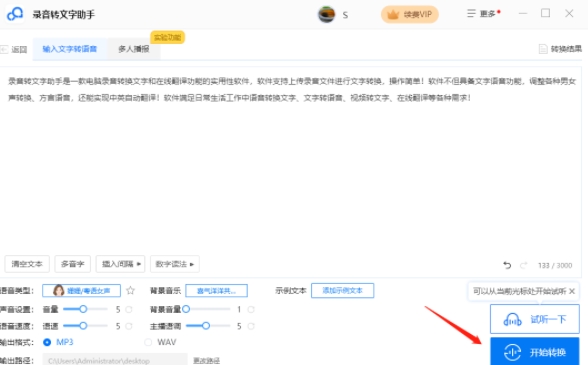Open the voice type selector dropdown
The height and width of the screenshot is (365, 588).
coord(81,290)
